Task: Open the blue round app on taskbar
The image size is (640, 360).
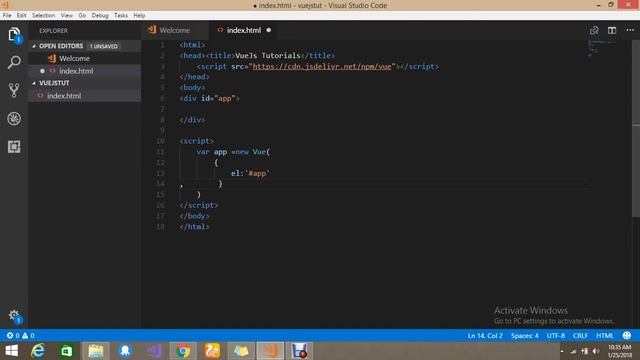Action: point(125,351)
